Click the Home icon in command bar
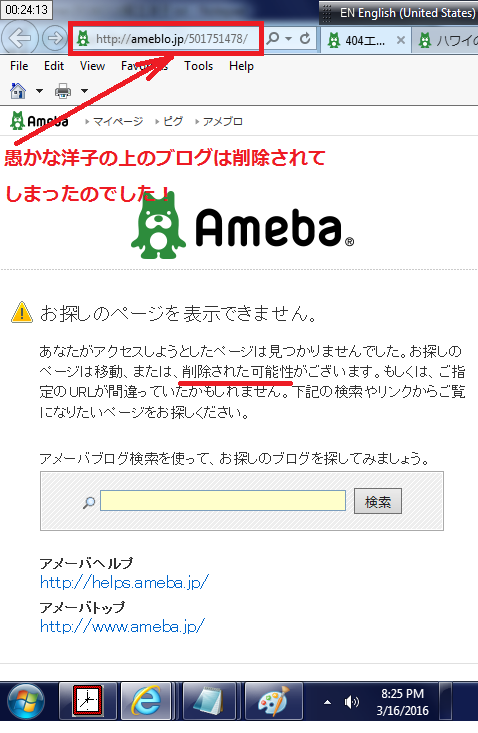Image resolution: width=478 pixels, height=733 pixels. (x=18, y=91)
